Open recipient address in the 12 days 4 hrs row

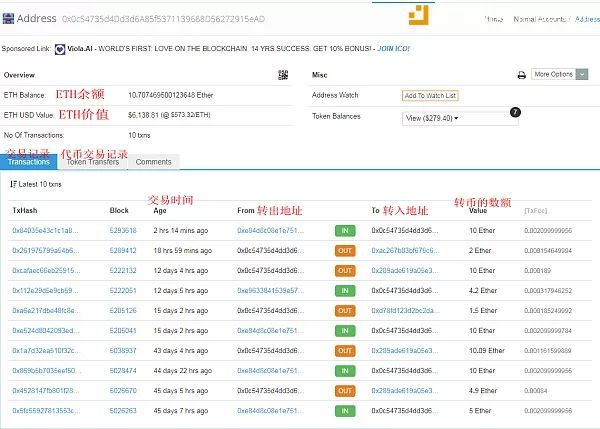pos(405,271)
